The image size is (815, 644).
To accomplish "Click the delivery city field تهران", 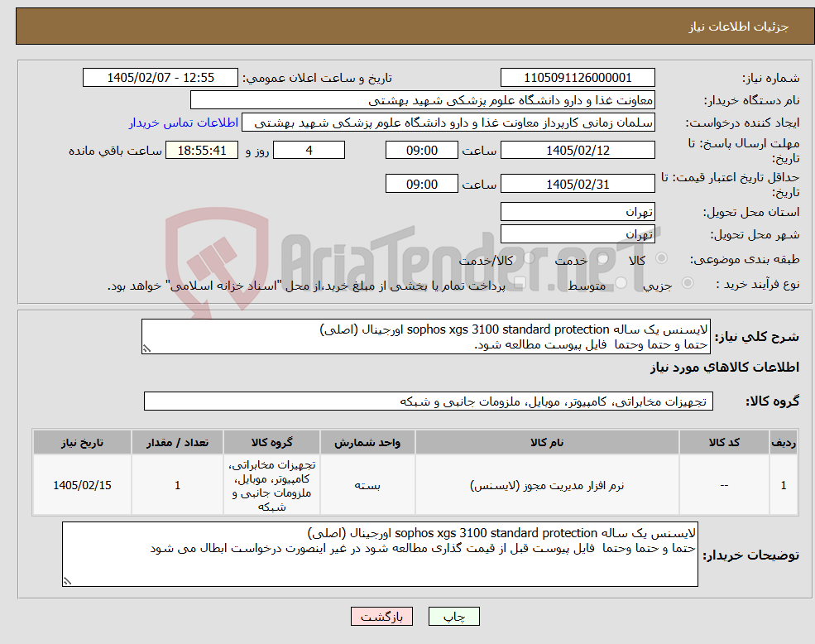I will (x=578, y=234).
